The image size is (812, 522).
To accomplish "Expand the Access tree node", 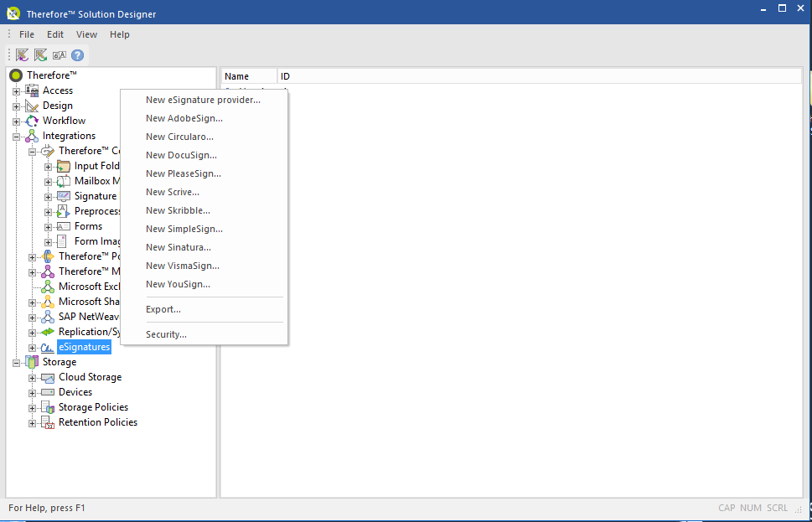I will pos(17,91).
